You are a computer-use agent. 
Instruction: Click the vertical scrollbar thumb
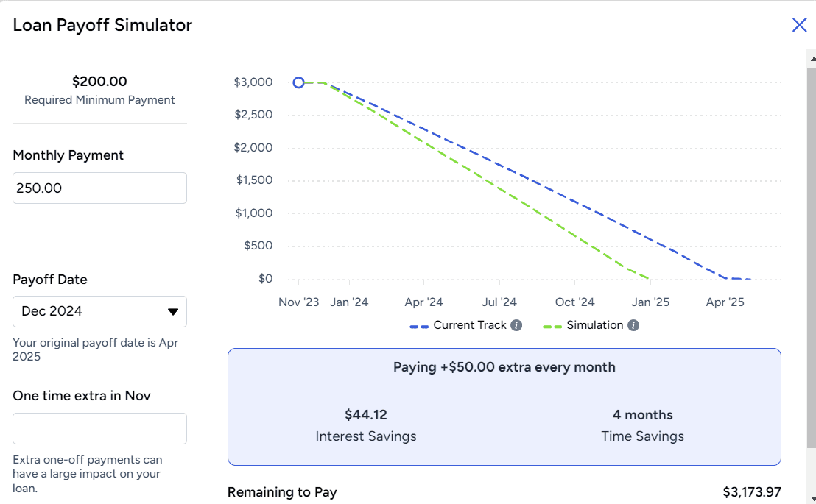[x=812, y=258]
